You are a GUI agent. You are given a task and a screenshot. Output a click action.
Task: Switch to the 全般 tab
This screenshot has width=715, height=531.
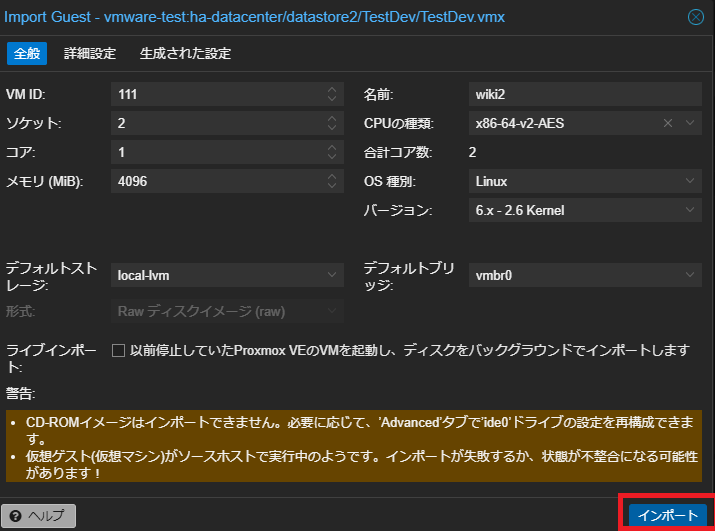(x=27, y=53)
